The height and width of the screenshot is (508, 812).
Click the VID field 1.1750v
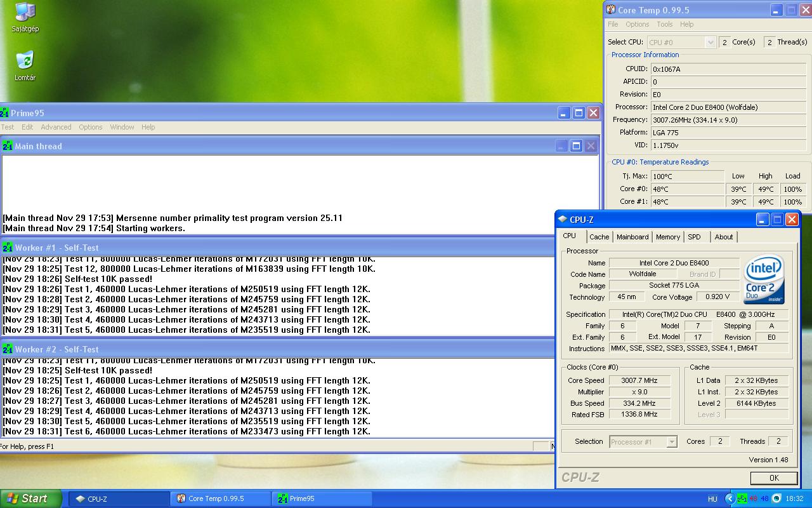pos(730,145)
